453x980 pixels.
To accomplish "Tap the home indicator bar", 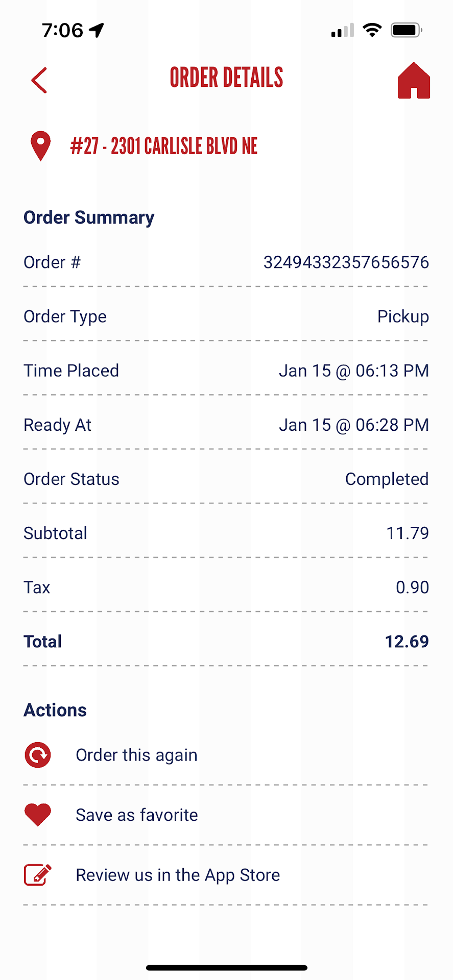I will pos(226,968).
